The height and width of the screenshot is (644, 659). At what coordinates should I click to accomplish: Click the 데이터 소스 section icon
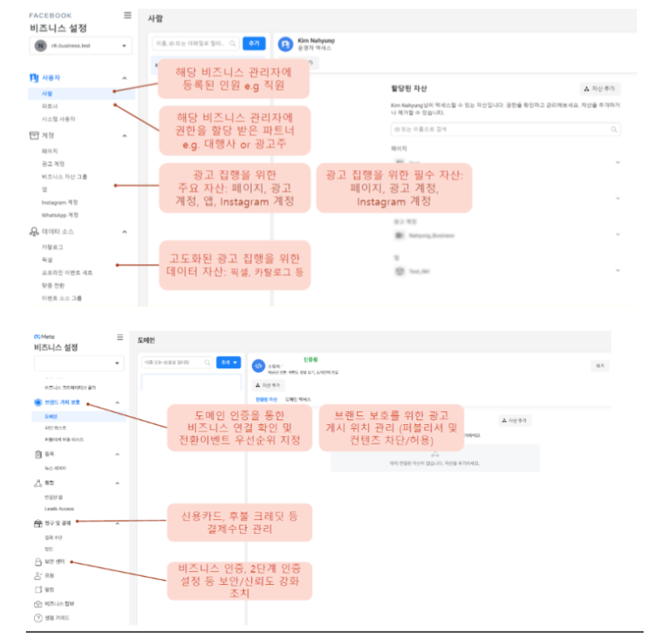pos(34,232)
